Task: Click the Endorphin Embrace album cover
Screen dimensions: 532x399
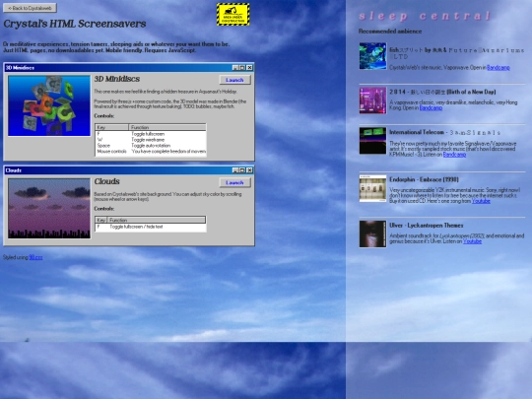Action: pos(372,188)
